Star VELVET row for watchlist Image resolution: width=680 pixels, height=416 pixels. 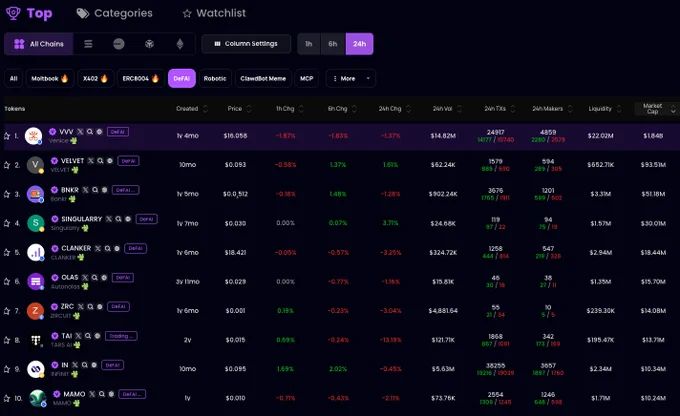tap(7, 165)
